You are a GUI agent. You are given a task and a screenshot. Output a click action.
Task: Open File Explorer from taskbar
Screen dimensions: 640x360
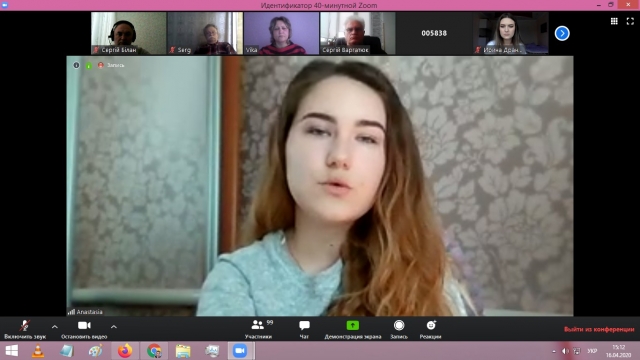[x=183, y=351]
